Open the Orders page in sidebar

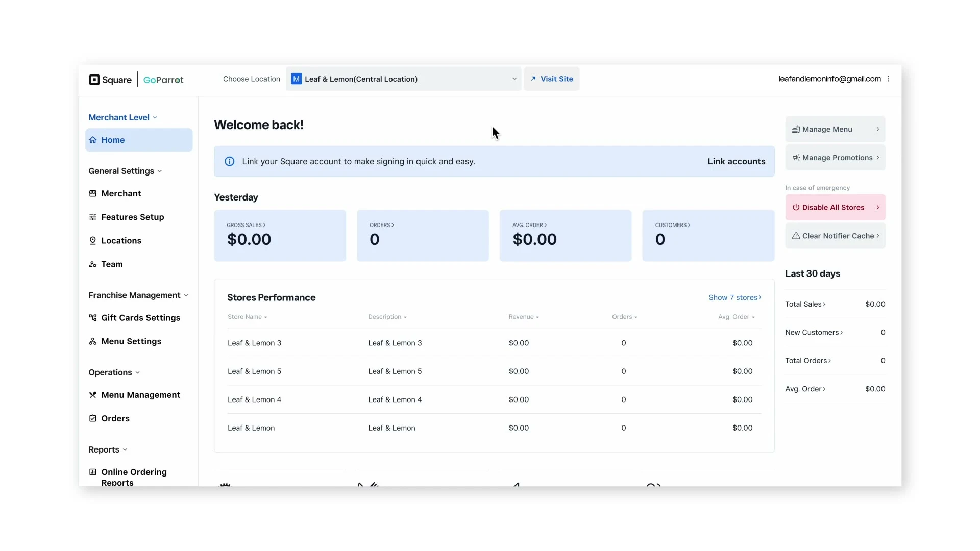point(115,418)
